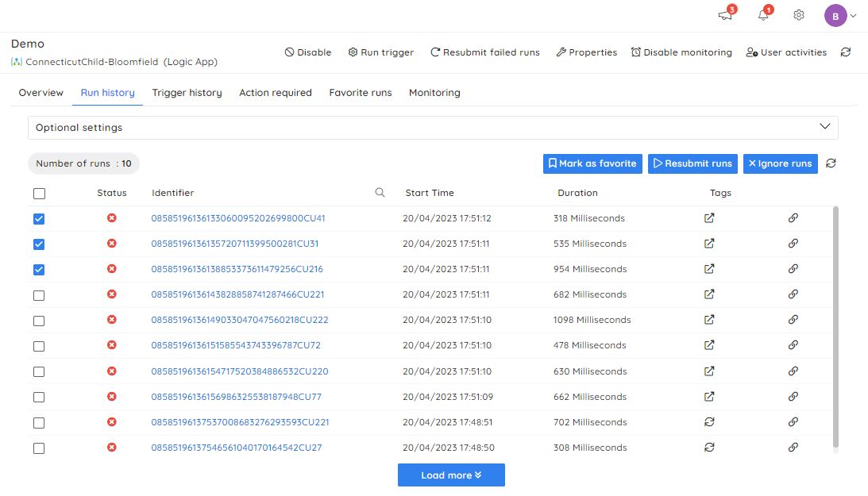
Task: Click the refresh icon beside Ignore runs
Action: 831,163
